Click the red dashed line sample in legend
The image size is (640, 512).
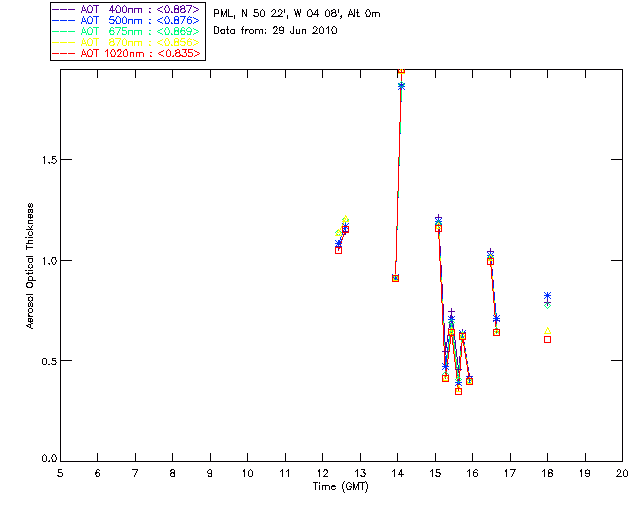coord(64,53)
